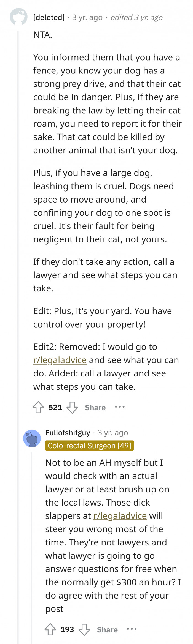Collapse Fullofshitguy's reply thread line
This screenshot has height=644, width=193.
[31, 548]
